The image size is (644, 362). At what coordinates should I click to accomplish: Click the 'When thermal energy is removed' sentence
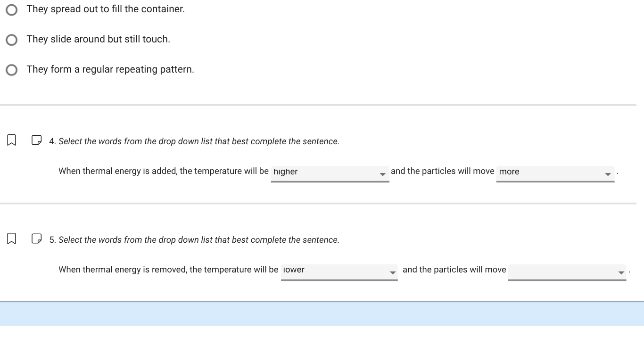point(168,270)
